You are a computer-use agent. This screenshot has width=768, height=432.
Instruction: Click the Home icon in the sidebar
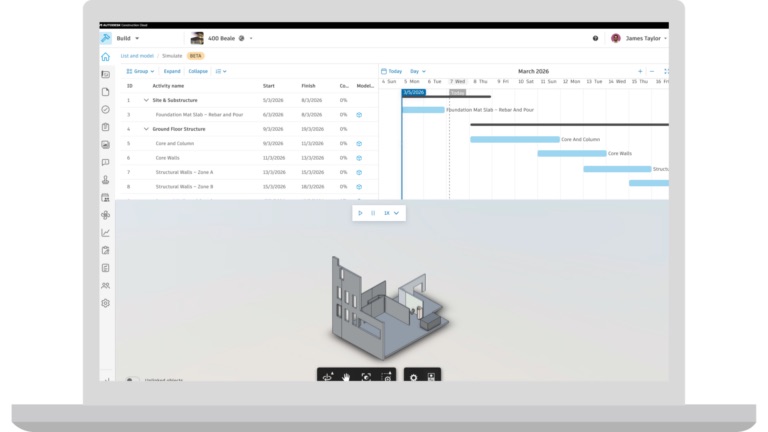(105, 57)
